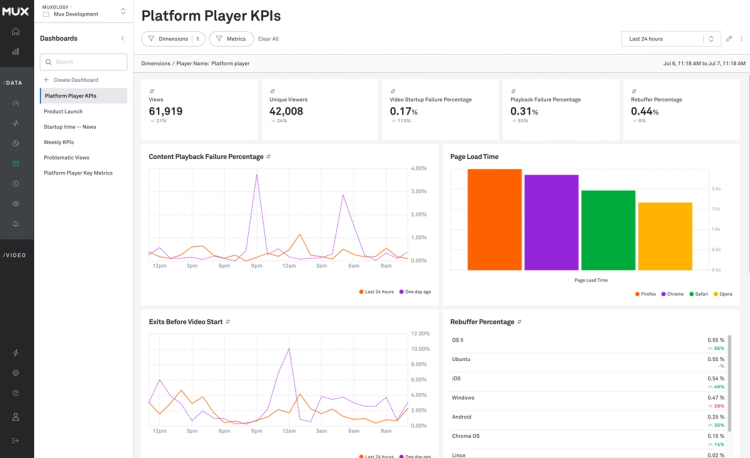Click the orange Firefox bar in chart
This screenshot has height=458, width=750.
495,219
